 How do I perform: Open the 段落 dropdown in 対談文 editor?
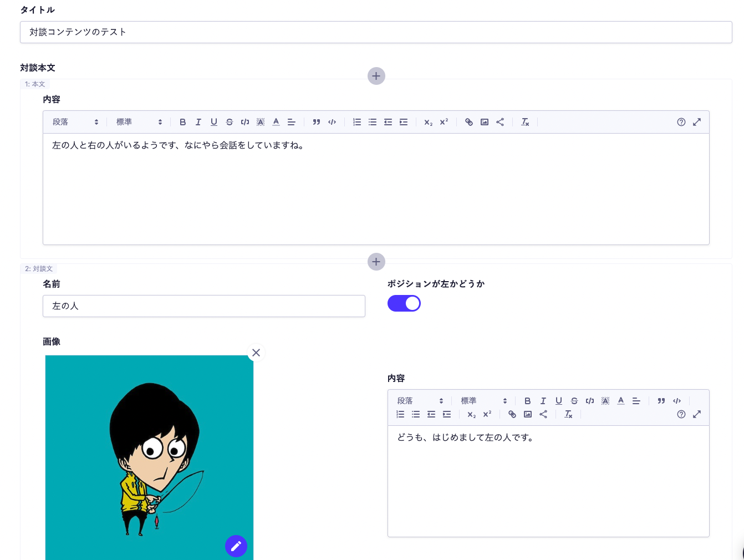coord(420,401)
